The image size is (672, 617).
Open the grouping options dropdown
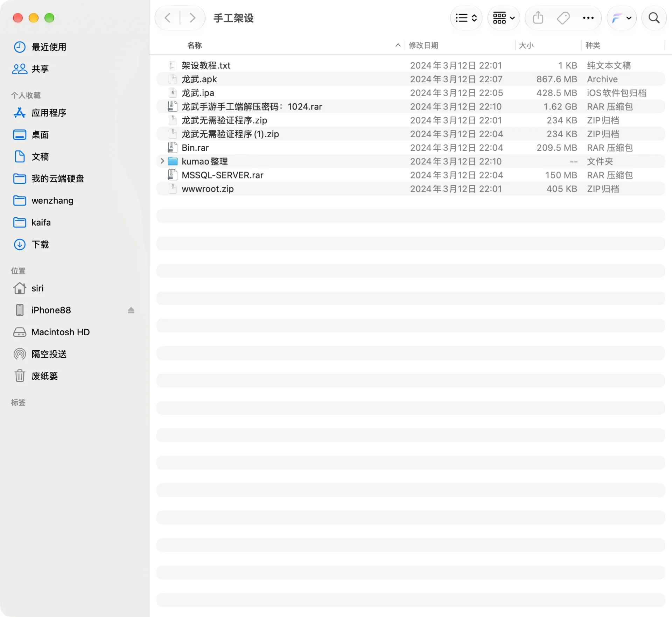pos(504,18)
